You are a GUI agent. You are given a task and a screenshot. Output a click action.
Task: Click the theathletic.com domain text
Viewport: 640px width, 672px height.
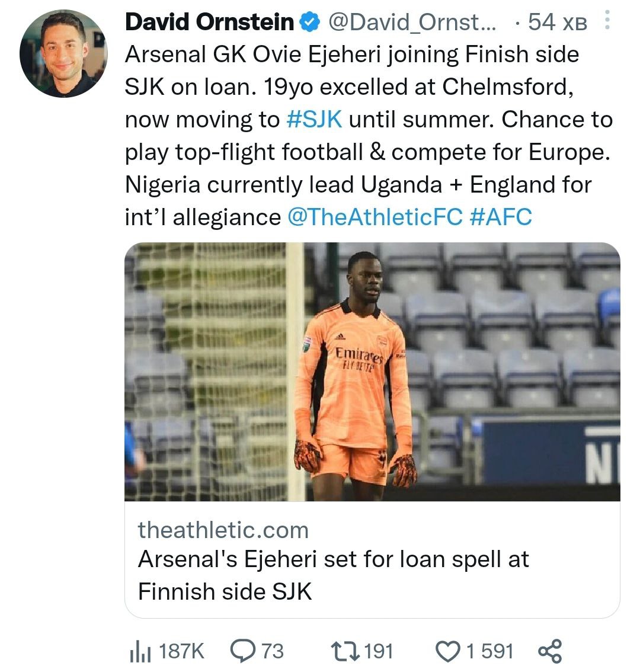(223, 530)
